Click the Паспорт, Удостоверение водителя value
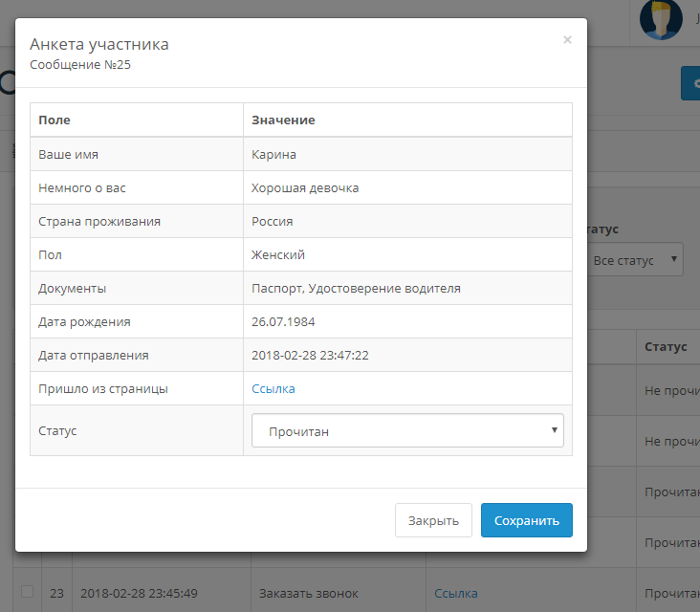 356,288
